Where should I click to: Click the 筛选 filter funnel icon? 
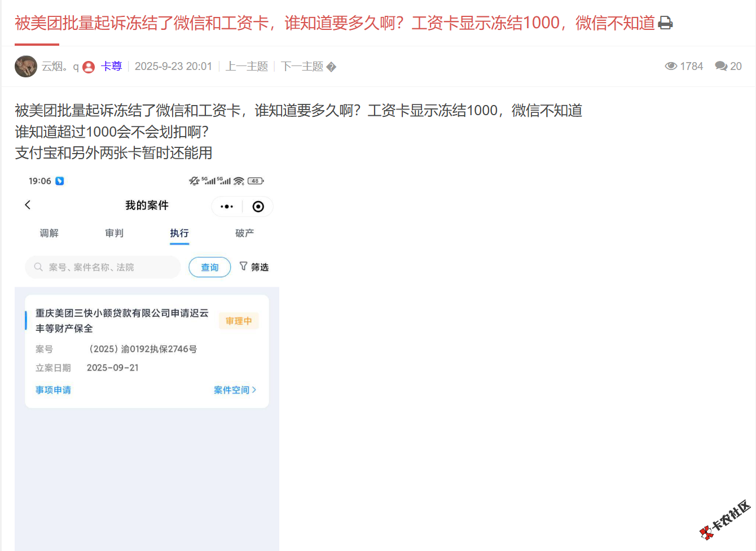point(243,266)
